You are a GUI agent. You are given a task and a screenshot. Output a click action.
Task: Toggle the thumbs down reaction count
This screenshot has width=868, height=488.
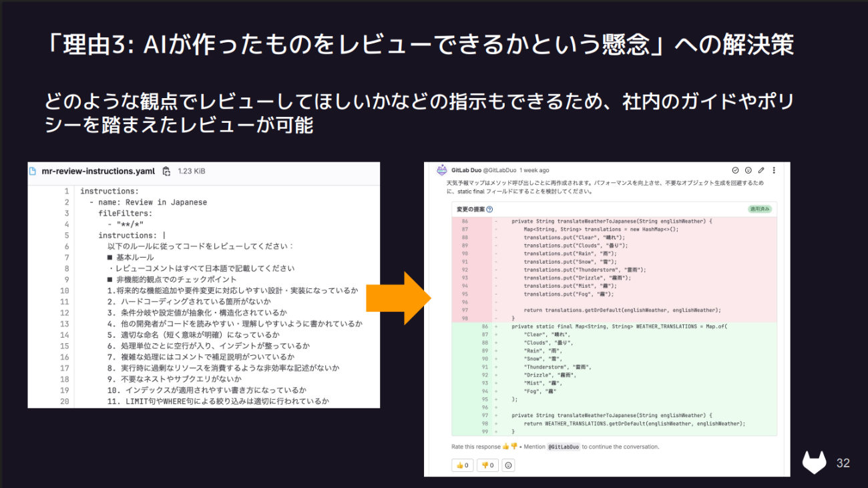point(487,465)
